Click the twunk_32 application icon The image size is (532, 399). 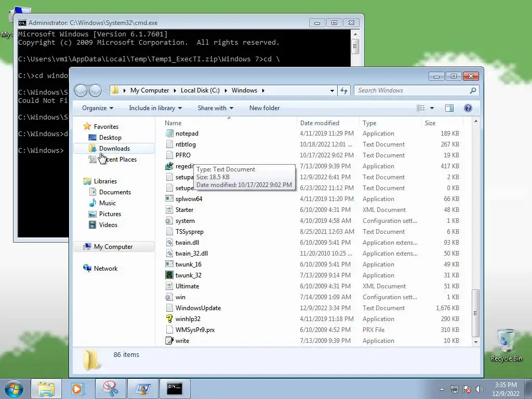[169, 275]
